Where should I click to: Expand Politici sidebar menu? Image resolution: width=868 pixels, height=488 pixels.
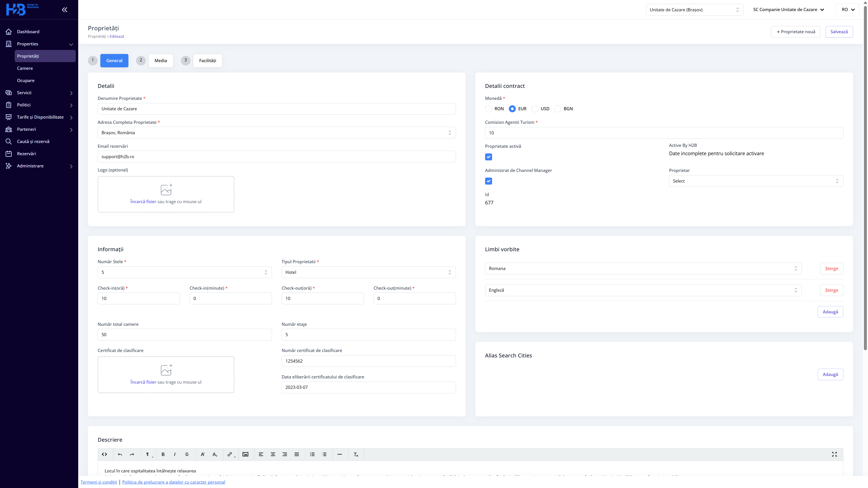pyautogui.click(x=39, y=105)
